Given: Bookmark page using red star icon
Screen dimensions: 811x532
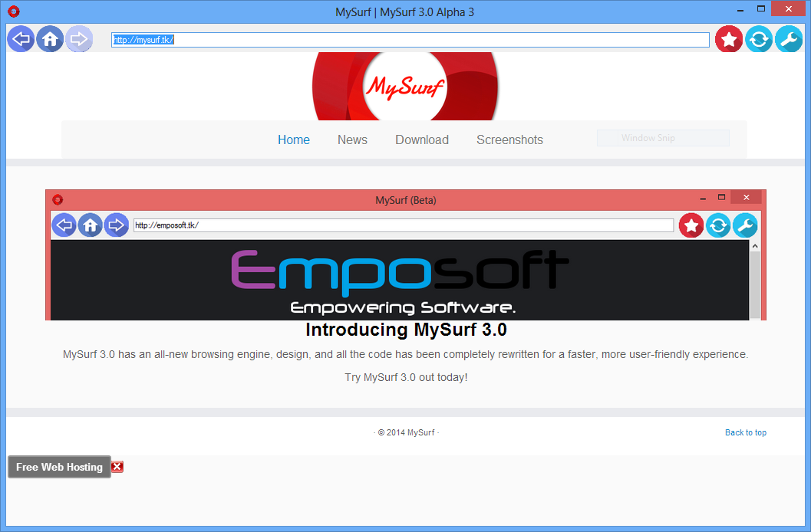Looking at the screenshot, I should [x=729, y=39].
